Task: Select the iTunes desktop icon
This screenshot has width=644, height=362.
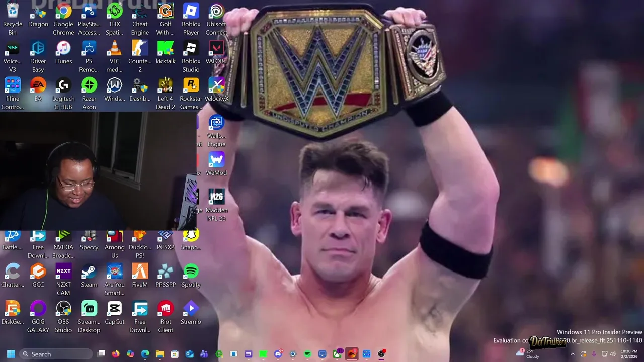Action: coord(63,53)
